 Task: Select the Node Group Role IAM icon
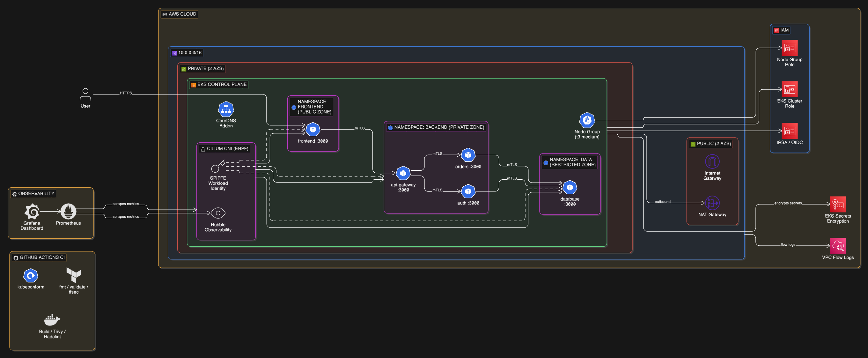[790, 48]
